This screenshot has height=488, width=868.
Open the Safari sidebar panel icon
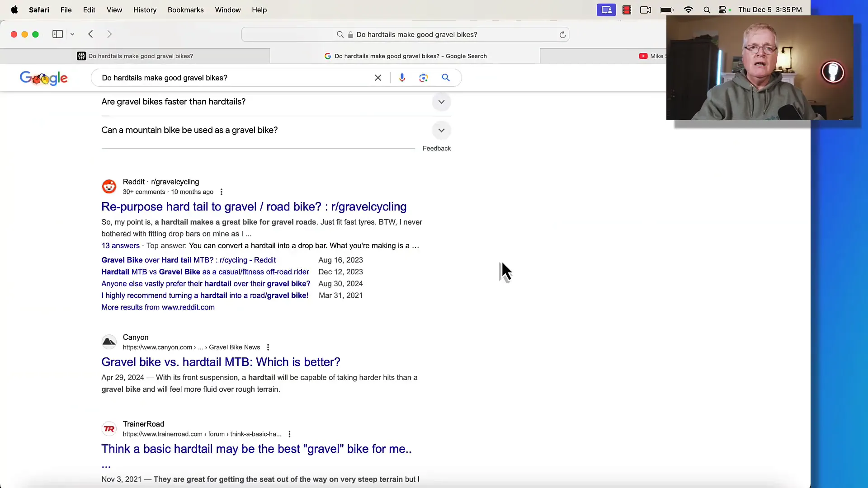click(57, 34)
